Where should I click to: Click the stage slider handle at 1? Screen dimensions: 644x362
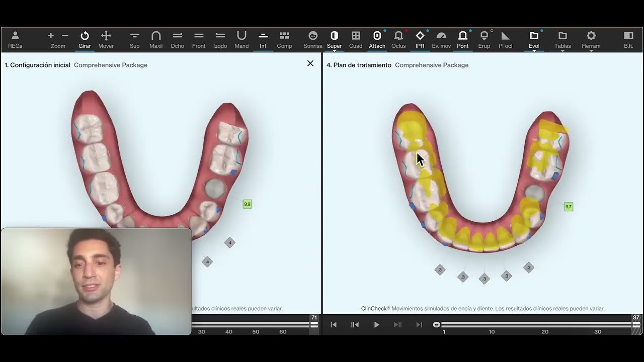[436, 325]
